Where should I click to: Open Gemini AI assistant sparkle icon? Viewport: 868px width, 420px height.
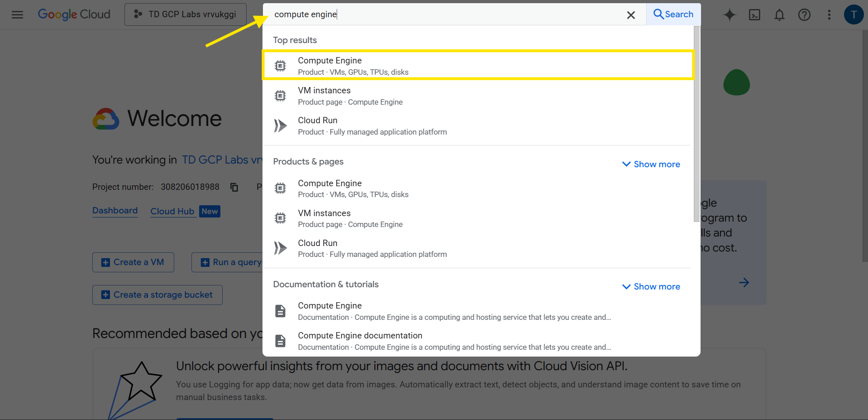coord(729,14)
